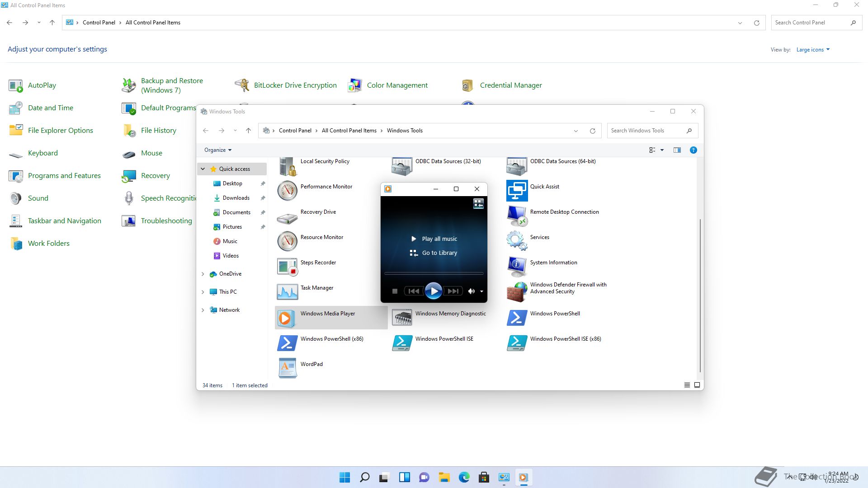Screen dimensions: 868x488
Task: Open Task Manager icon
Action: click(x=288, y=292)
